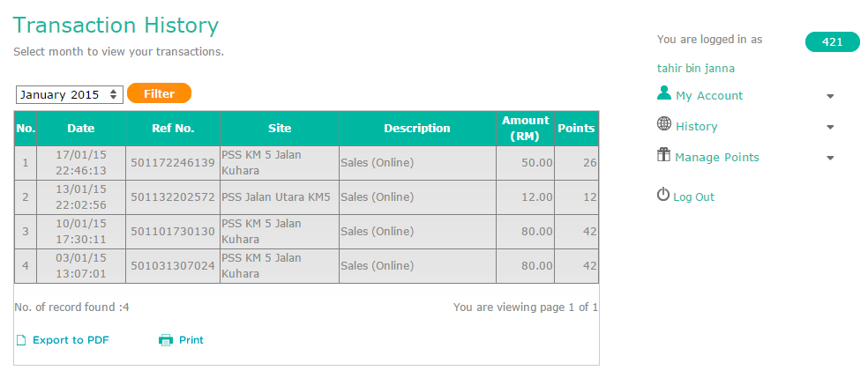
Task: Click the printer icon
Action: pos(166,340)
